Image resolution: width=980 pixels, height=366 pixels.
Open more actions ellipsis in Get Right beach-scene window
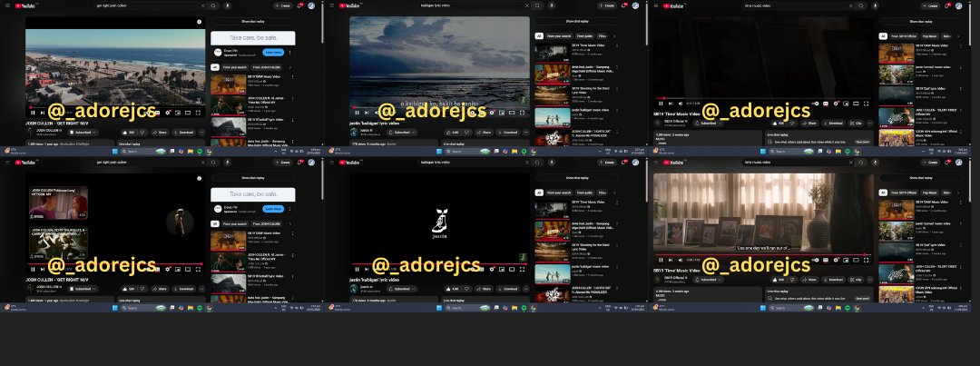point(201,132)
